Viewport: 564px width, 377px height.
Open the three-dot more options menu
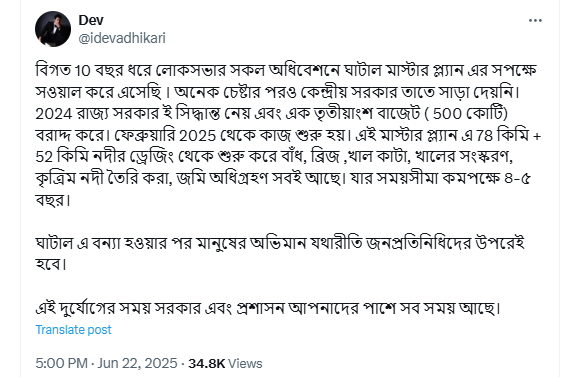tap(535, 21)
